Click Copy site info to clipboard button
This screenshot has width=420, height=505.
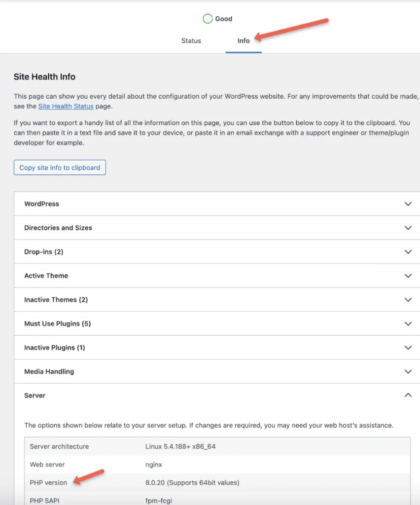coord(60,168)
